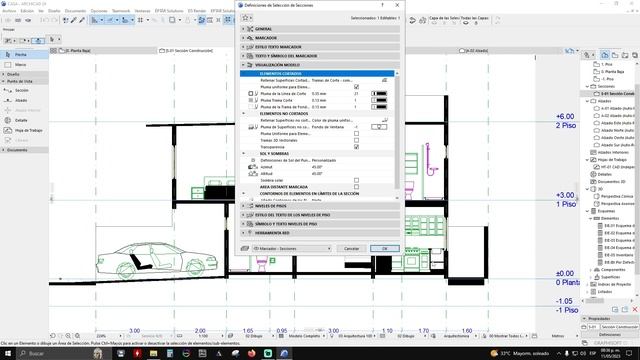The image size is (640, 360).
Task: Click the Altitud sun icon in dialog
Action: point(253,173)
